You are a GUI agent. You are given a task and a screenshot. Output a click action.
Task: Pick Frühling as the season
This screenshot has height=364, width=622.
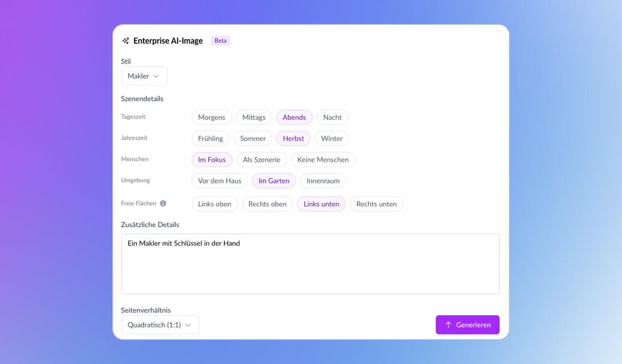(210, 139)
